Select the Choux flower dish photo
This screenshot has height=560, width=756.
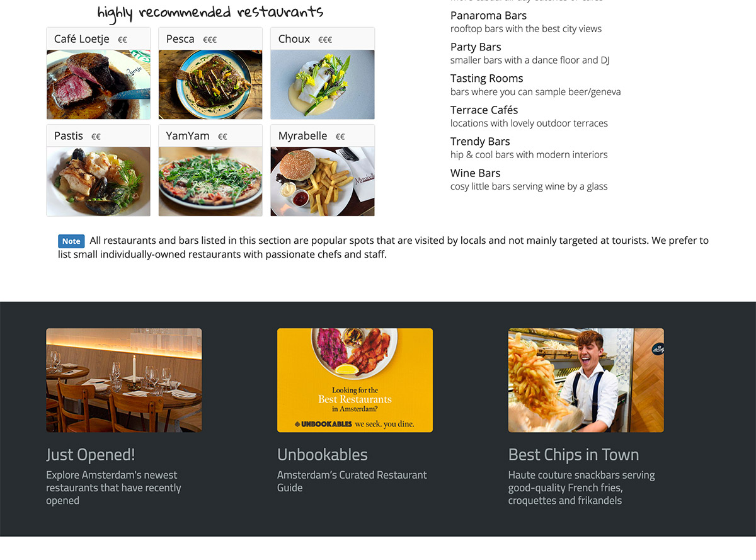tap(323, 84)
